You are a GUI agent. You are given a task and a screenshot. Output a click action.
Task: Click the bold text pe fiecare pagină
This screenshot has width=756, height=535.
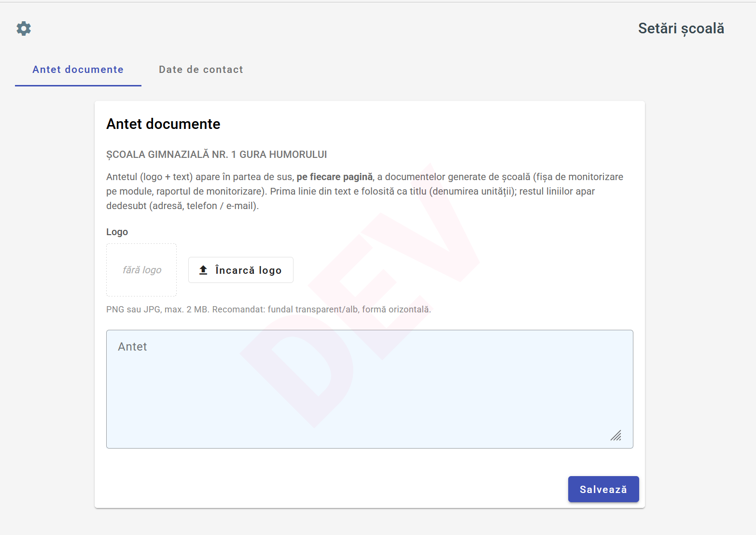pos(335,177)
